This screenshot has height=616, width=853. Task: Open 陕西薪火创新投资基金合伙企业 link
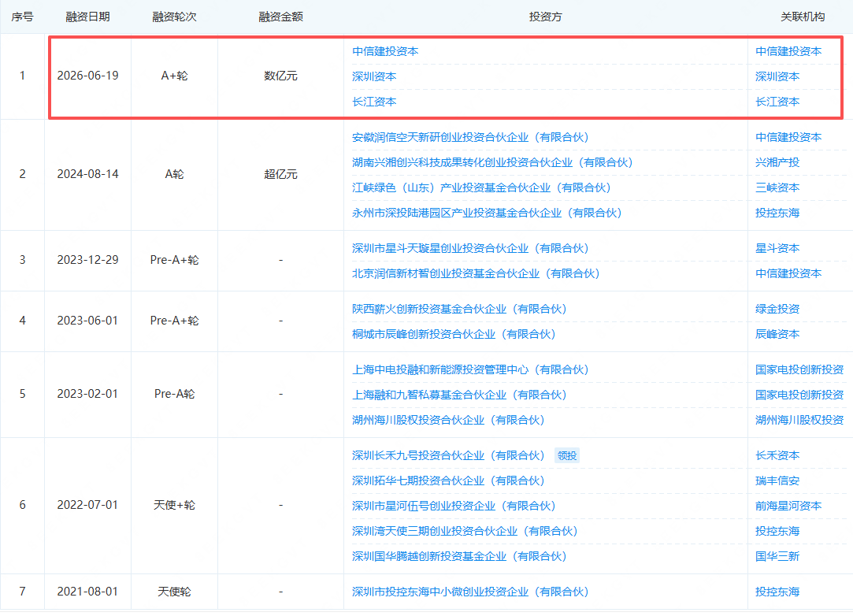pos(460,309)
